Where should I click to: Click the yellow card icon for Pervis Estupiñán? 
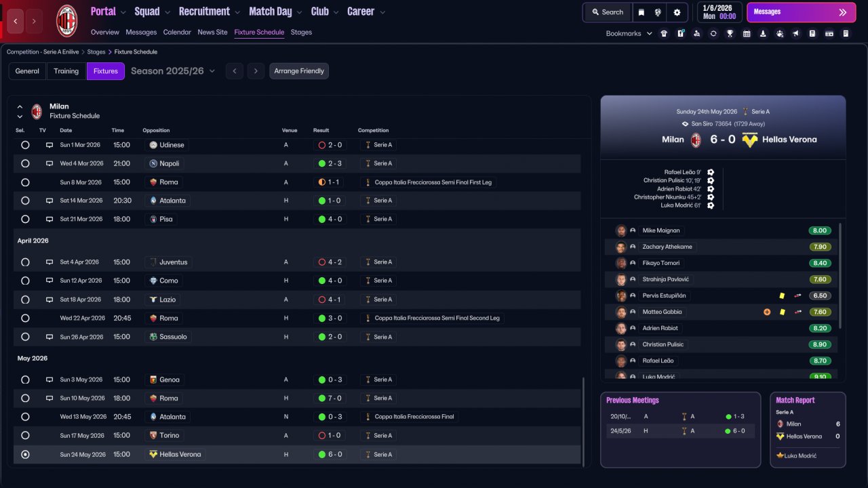click(x=782, y=296)
